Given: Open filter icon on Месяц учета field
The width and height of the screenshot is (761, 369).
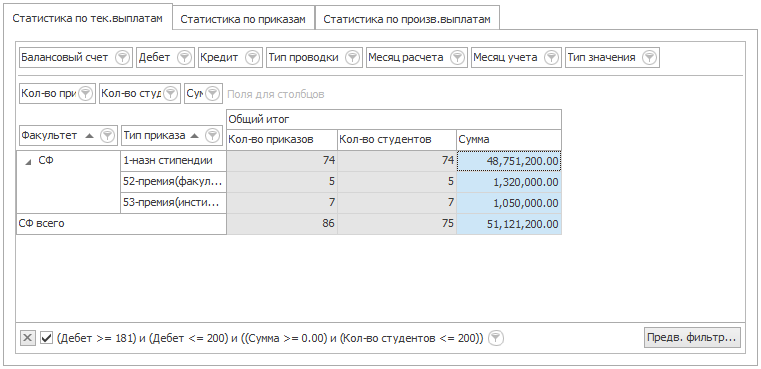Looking at the screenshot, I should 551,58.
